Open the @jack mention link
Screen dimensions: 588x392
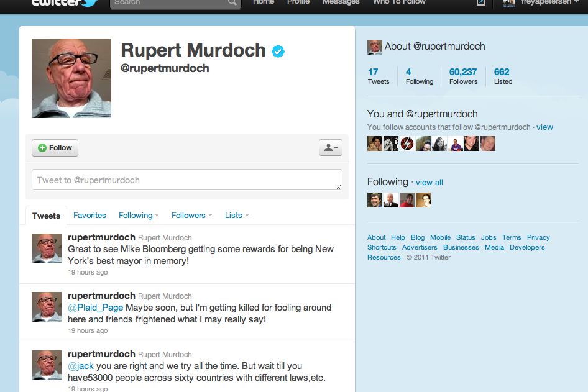(81, 366)
